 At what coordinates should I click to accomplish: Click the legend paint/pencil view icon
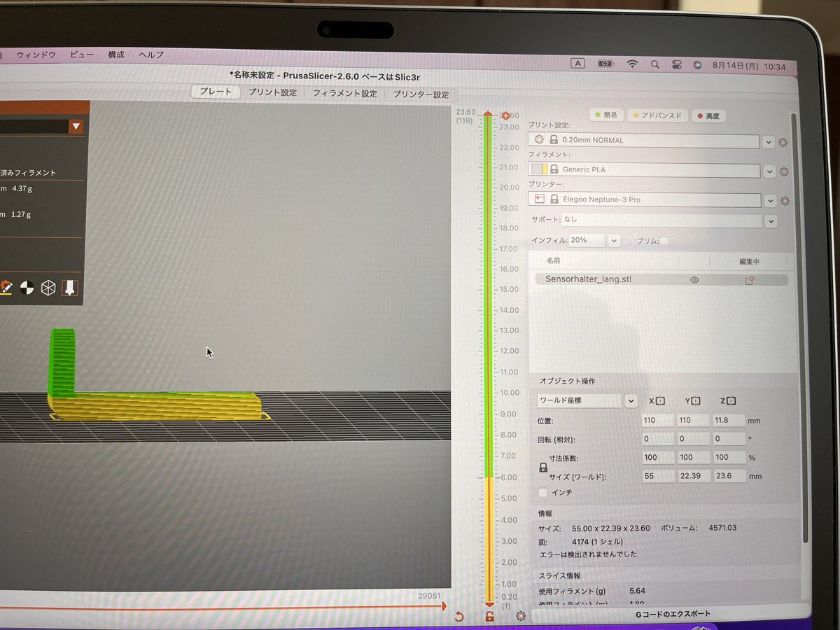click(x=6, y=287)
